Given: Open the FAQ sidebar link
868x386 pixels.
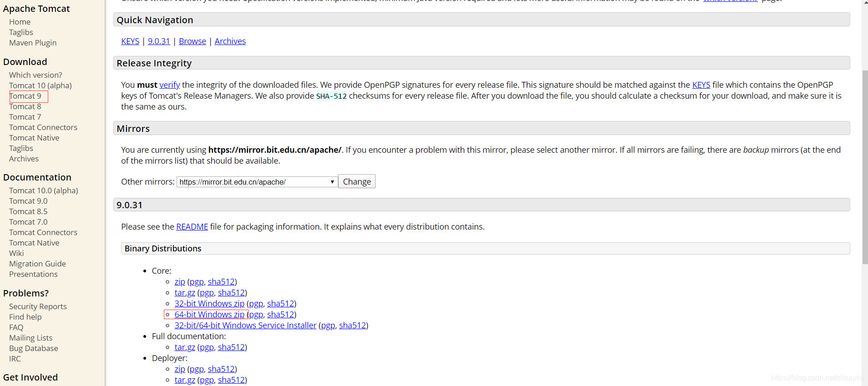Looking at the screenshot, I should (16, 327).
